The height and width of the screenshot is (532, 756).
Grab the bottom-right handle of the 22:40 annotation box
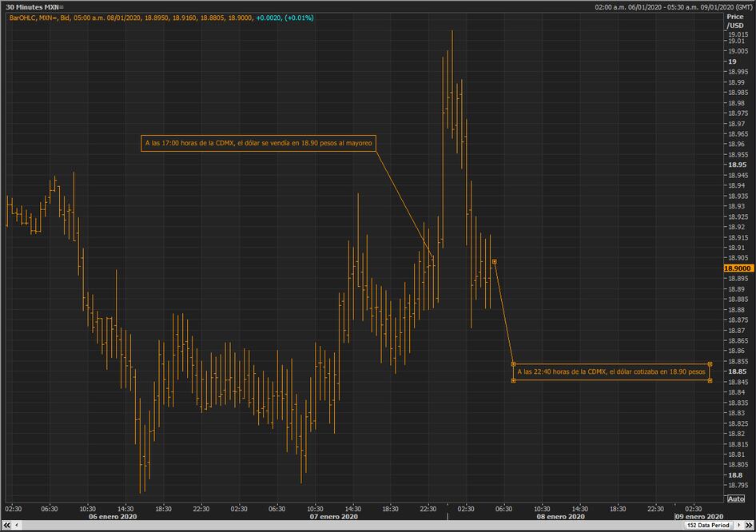click(x=710, y=380)
